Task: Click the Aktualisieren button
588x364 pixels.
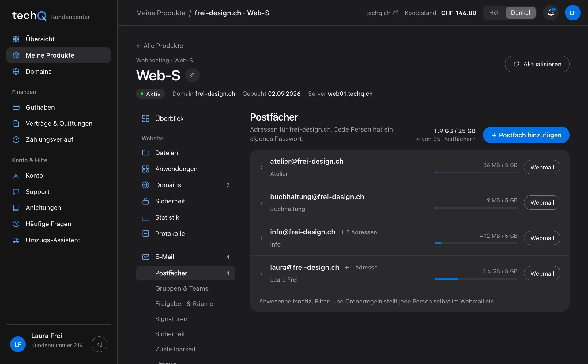Action: coord(537,64)
